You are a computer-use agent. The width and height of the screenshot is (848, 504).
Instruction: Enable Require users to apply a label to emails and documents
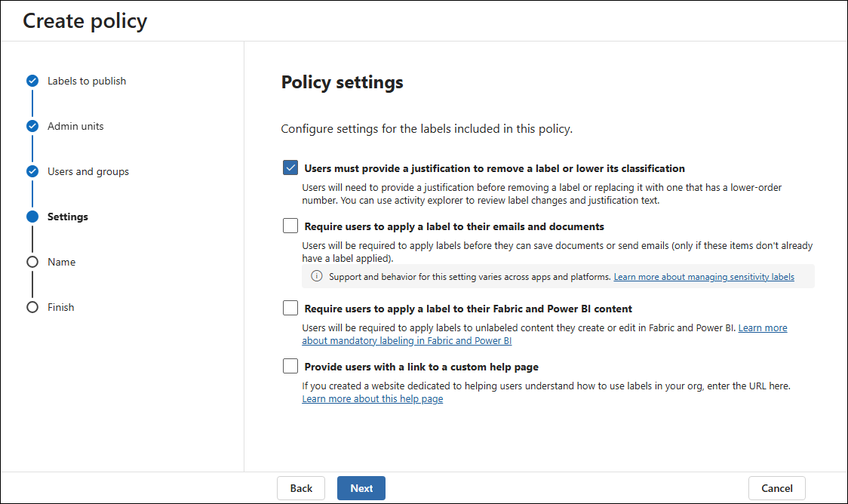[x=290, y=226]
